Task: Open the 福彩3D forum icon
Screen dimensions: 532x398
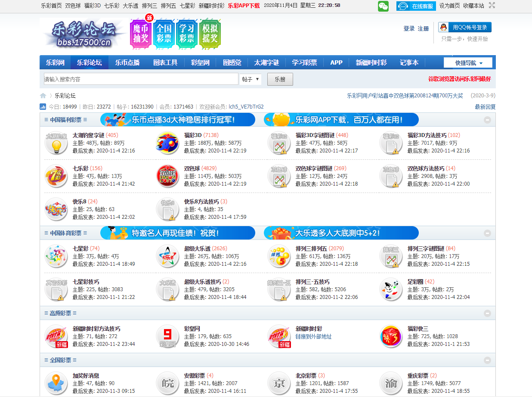Action: (167, 143)
